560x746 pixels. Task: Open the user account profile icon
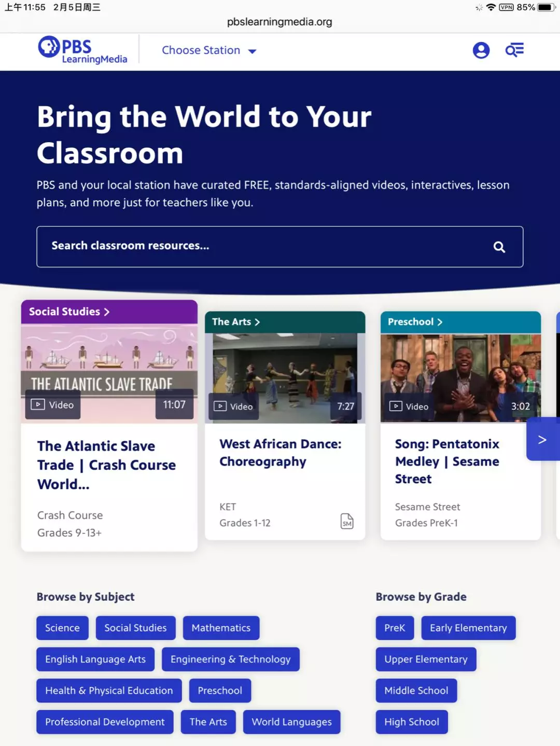pyautogui.click(x=481, y=50)
